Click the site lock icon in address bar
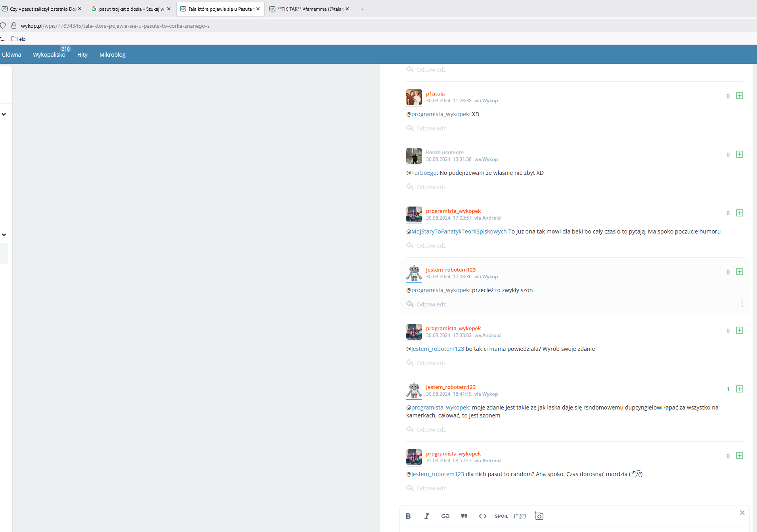This screenshot has width=757, height=532. tap(14, 26)
